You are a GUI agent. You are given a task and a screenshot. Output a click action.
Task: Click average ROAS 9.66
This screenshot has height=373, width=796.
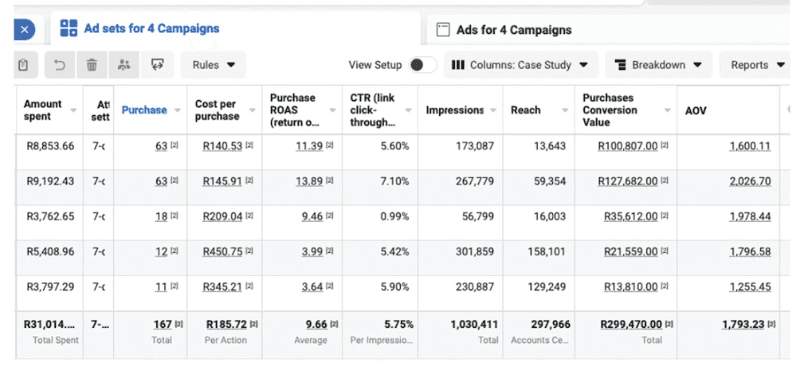(316, 324)
